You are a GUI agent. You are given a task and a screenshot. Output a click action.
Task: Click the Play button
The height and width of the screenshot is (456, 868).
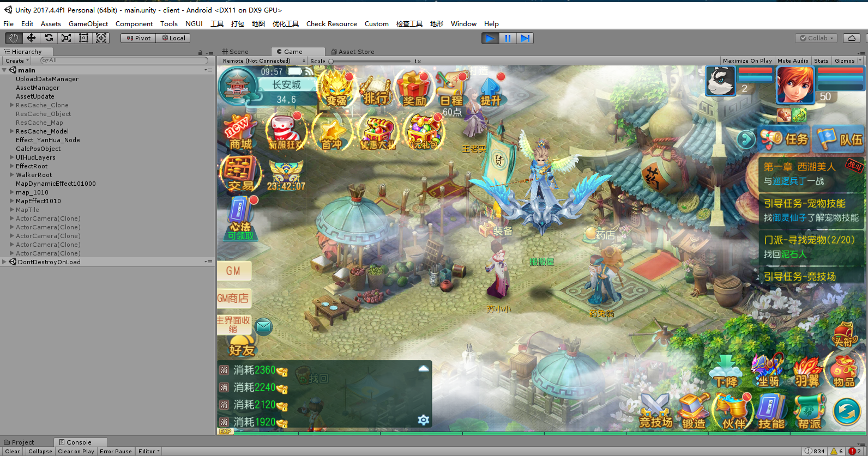click(x=490, y=38)
